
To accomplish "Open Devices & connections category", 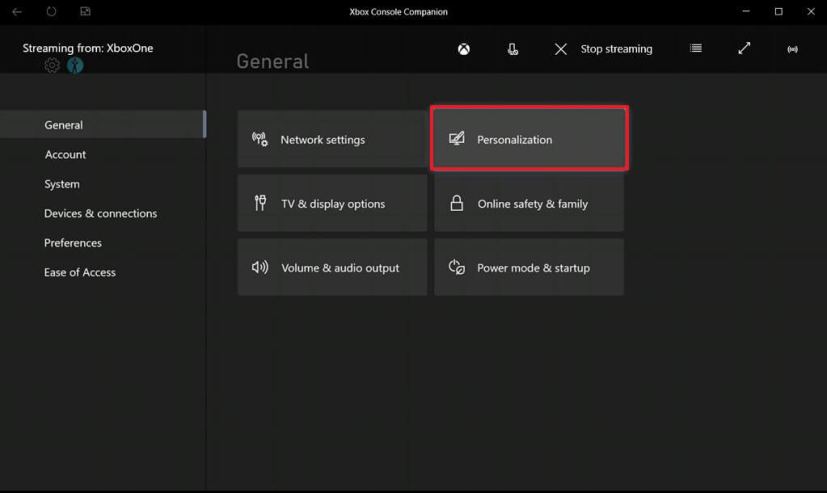I will point(103,214).
